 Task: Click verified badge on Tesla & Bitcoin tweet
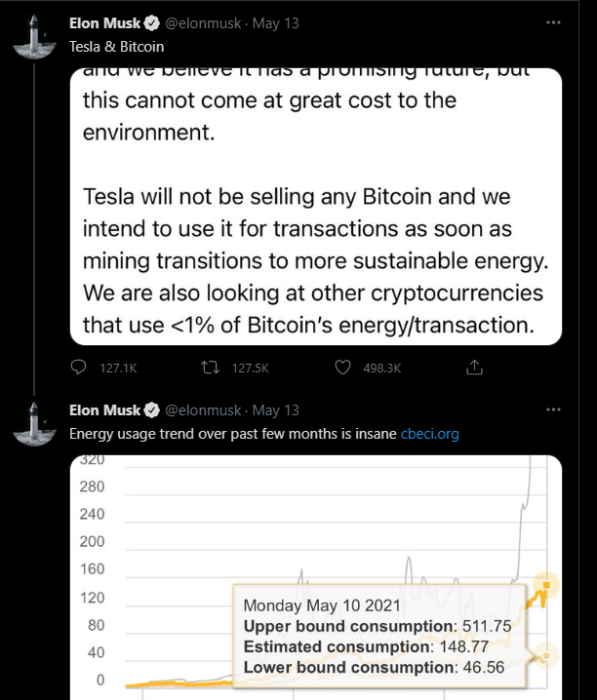(x=151, y=23)
